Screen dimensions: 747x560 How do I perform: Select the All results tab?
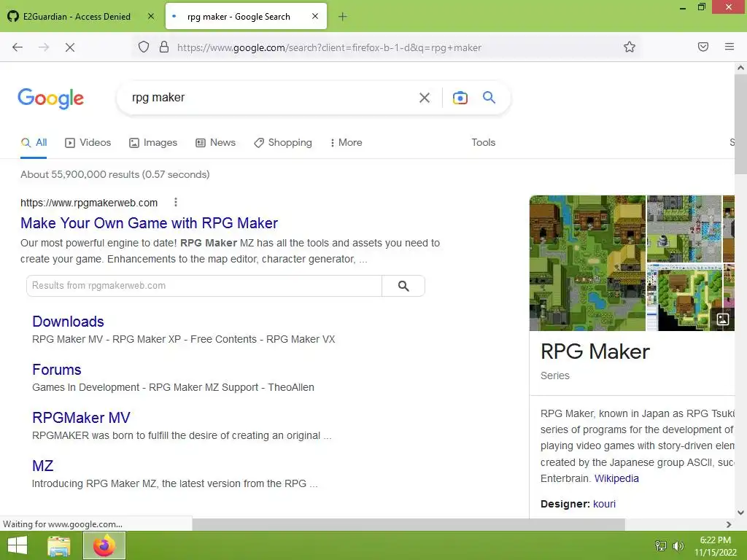click(x=34, y=142)
